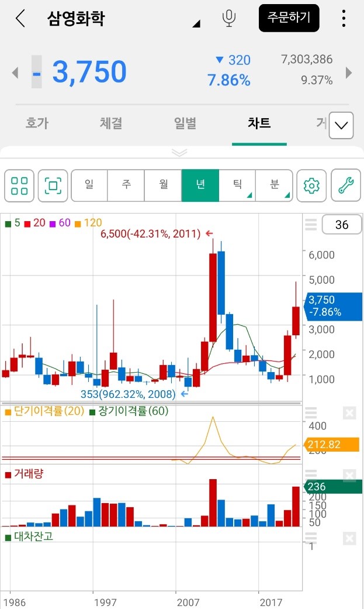Image resolution: width=364 pixels, height=609 pixels.
Task: Select the 일 daily period
Action: 89,185
